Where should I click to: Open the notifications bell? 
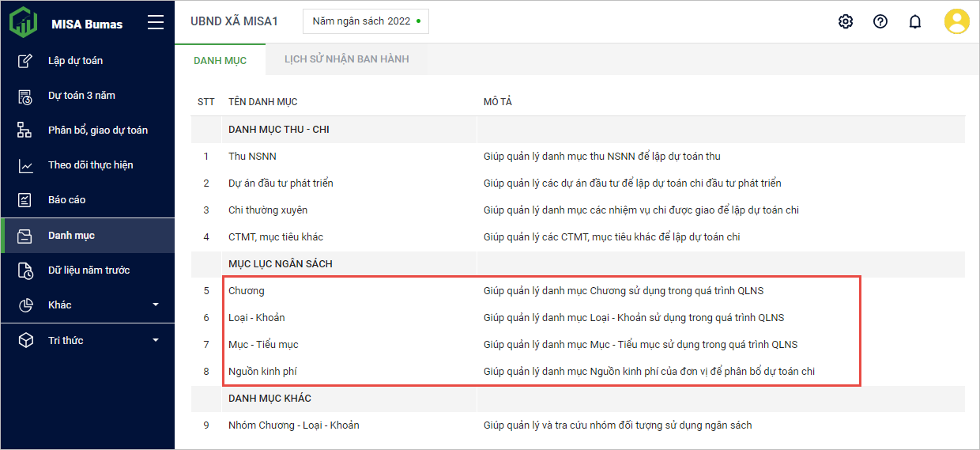[x=915, y=21]
